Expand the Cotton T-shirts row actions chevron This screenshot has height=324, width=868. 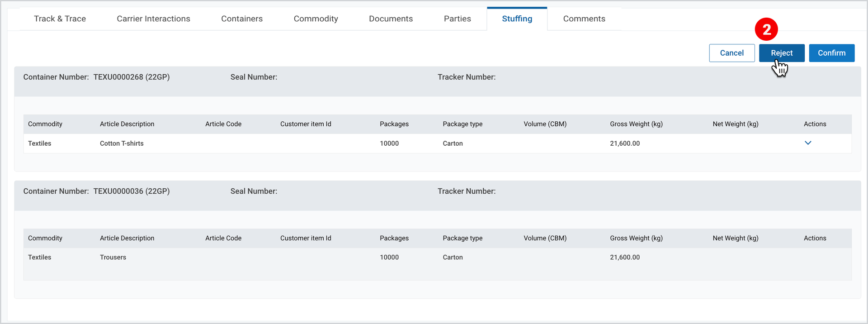pos(808,143)
